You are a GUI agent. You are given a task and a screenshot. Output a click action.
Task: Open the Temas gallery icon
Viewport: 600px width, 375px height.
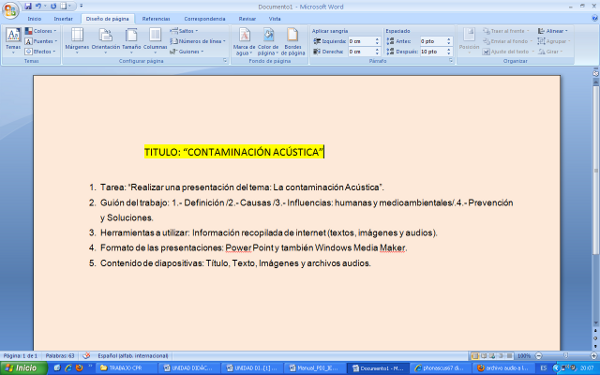pos(13,40)
